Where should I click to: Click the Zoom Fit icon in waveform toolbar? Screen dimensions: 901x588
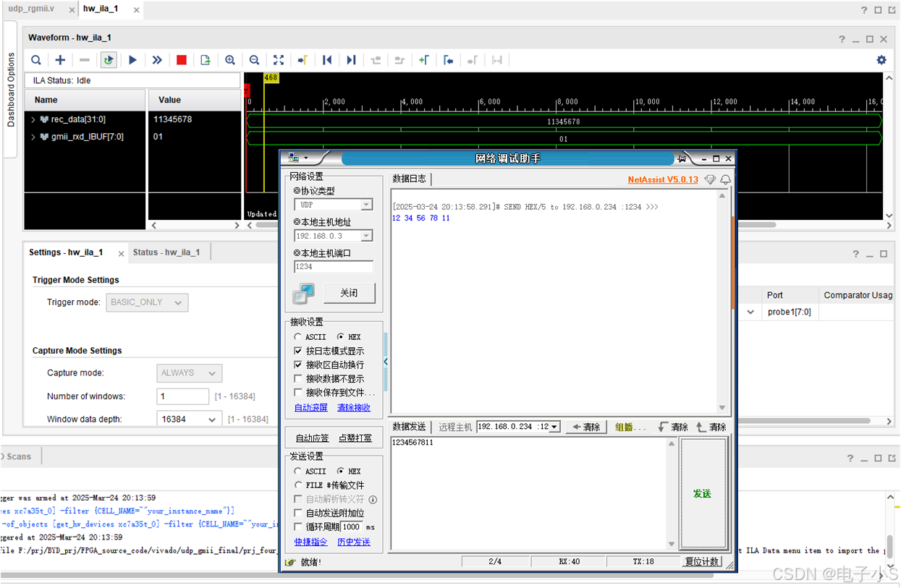(x=279, y=60)
